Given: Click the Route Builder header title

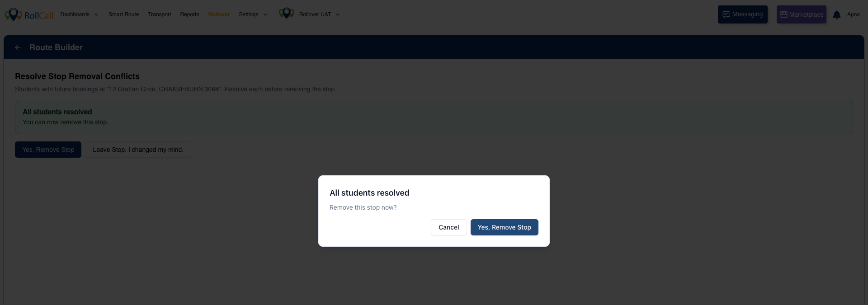Looking at the screenshot, I should [56, 47].
